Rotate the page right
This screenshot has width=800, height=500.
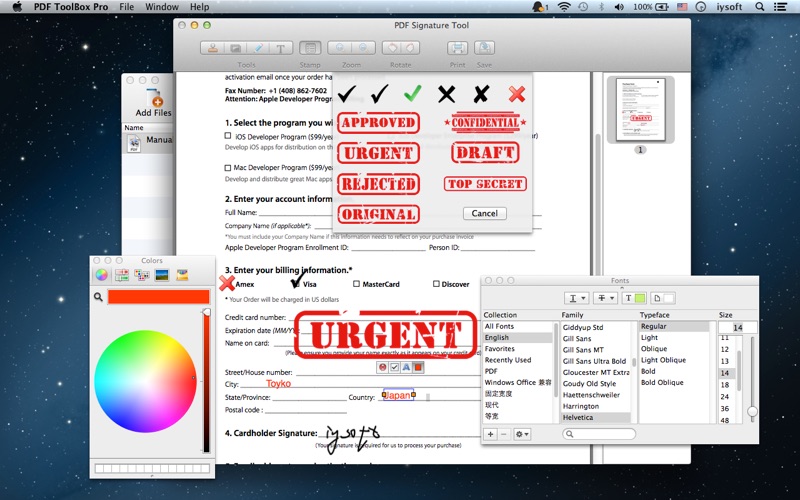[410, 48]
